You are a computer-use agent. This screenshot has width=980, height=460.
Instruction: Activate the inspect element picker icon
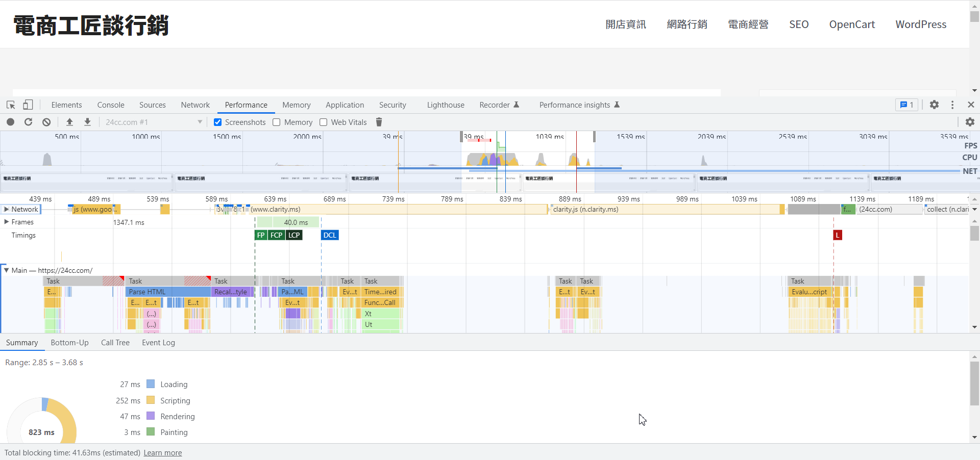(x=11, y=105)
